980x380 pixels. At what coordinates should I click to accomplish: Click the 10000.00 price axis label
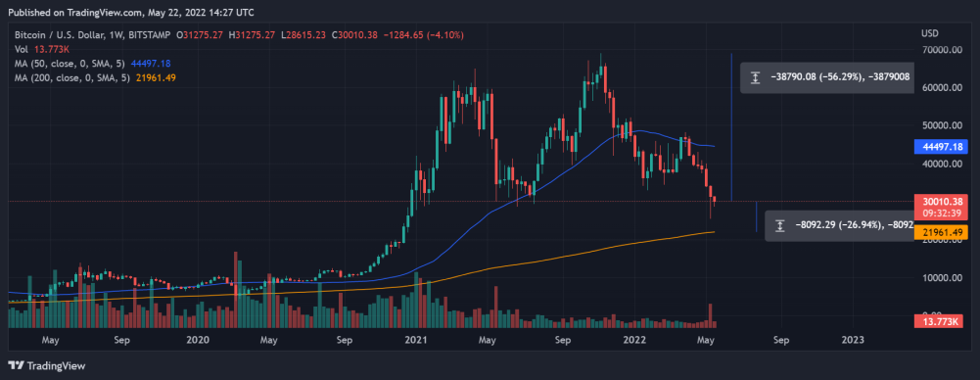point(943,277)
